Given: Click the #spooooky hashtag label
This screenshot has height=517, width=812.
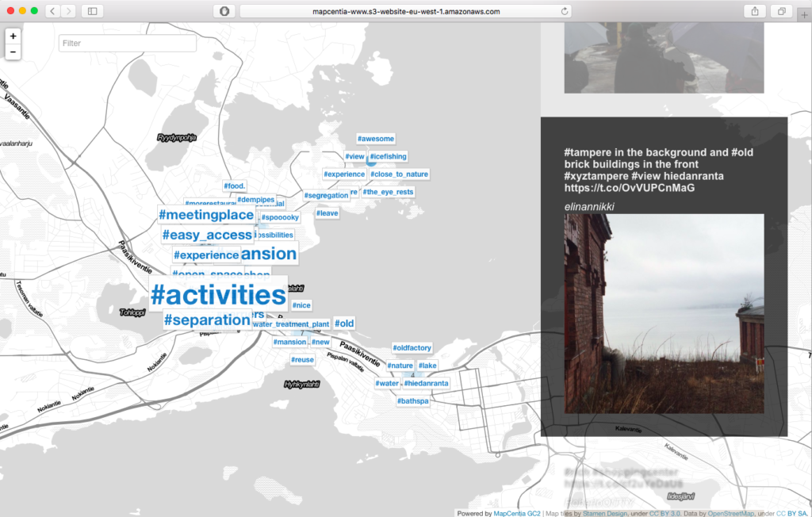Looking at the screenshot, I should point(280,217).
